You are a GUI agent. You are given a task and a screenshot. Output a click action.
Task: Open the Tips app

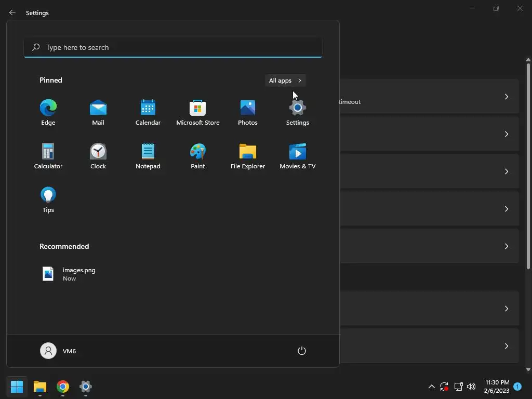(48, 200)
